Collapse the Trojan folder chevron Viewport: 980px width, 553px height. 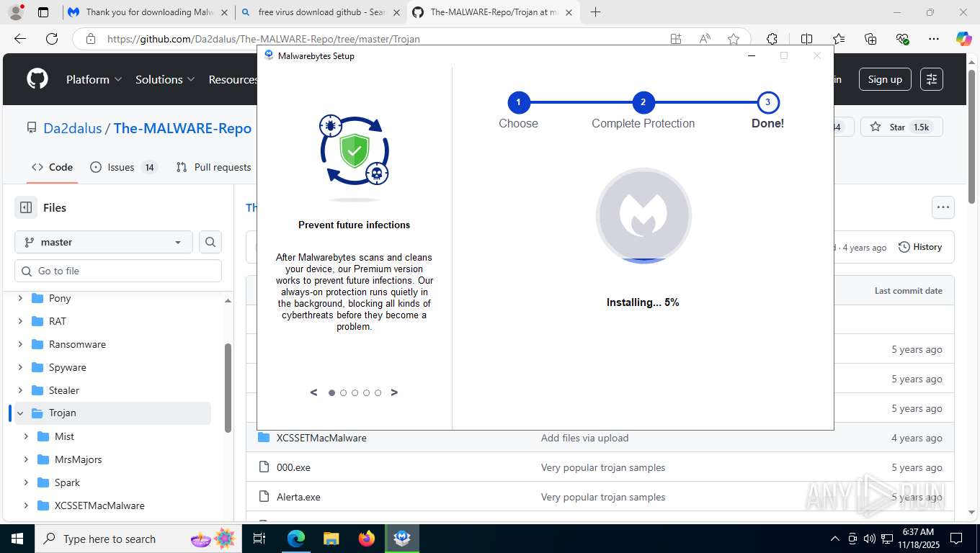20,413
